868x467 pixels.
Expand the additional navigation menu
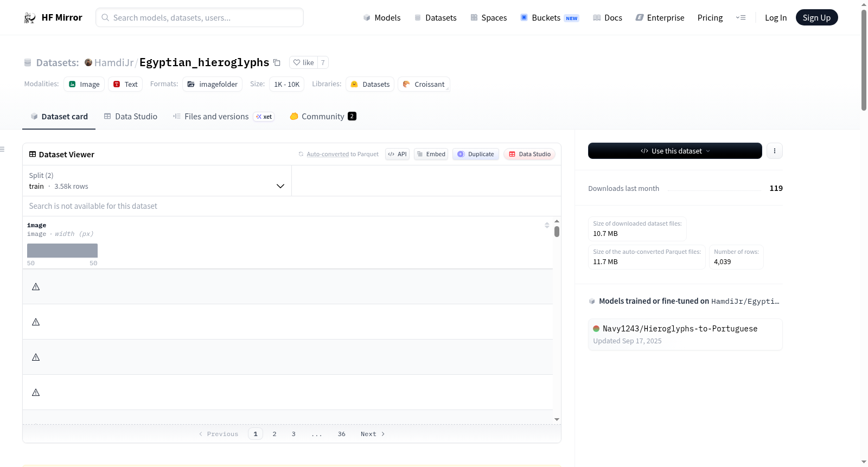741,18
